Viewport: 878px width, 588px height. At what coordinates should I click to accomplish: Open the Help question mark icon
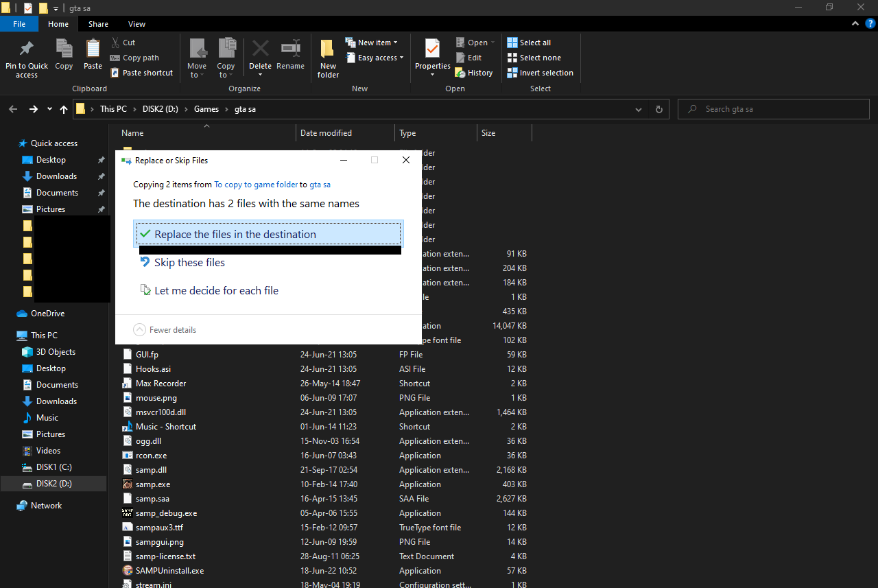pos(870,23)
